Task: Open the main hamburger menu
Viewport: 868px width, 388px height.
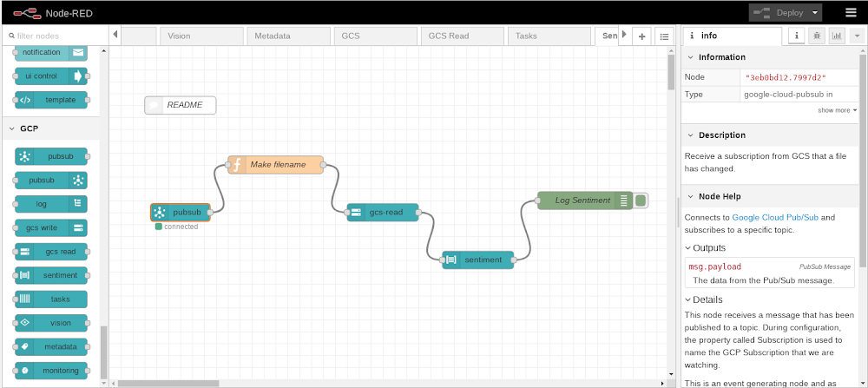Action: (851, 13)
